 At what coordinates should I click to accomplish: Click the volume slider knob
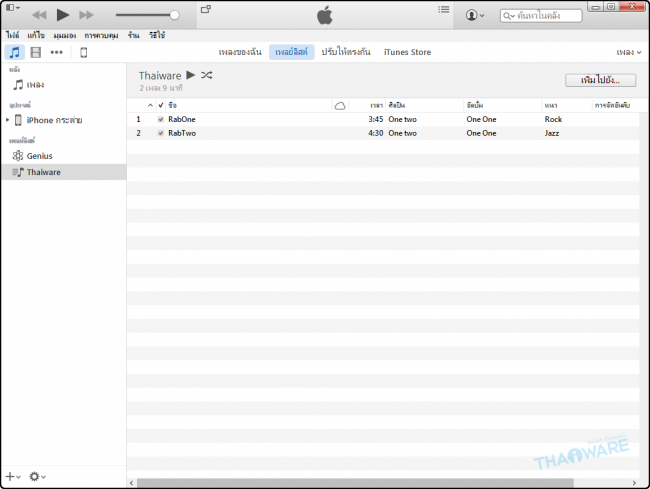click(175, 15)
